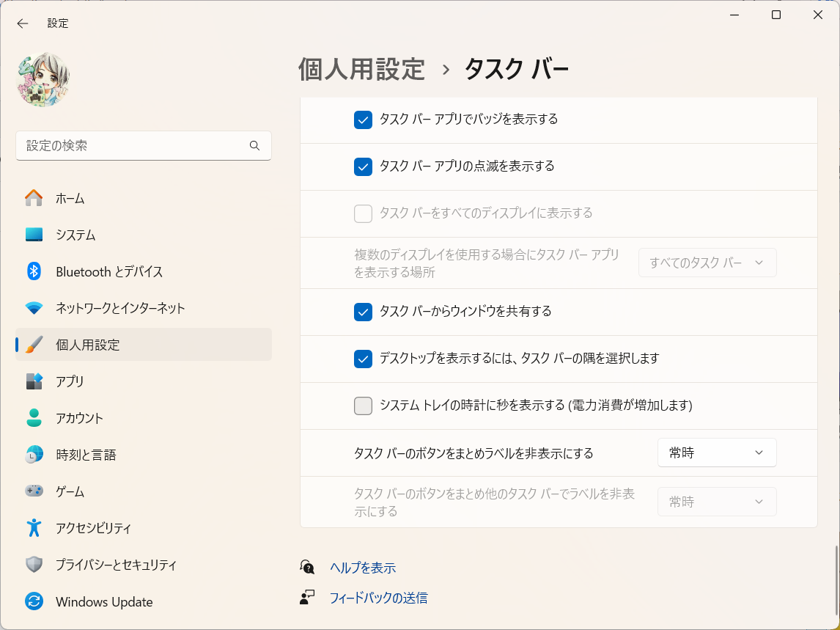840x630 pixels.
Task: Click the ゲーム controller icon
Action: 34,491
